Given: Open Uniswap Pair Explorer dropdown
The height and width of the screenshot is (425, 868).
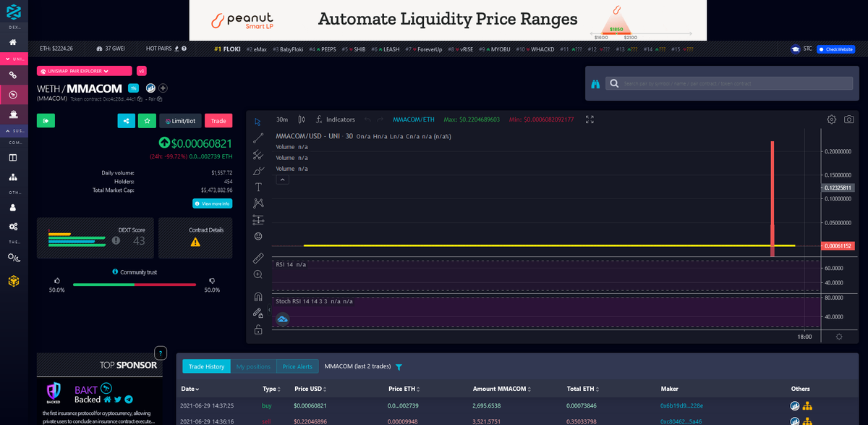Looking at the screenshot, I should (85, 71).
